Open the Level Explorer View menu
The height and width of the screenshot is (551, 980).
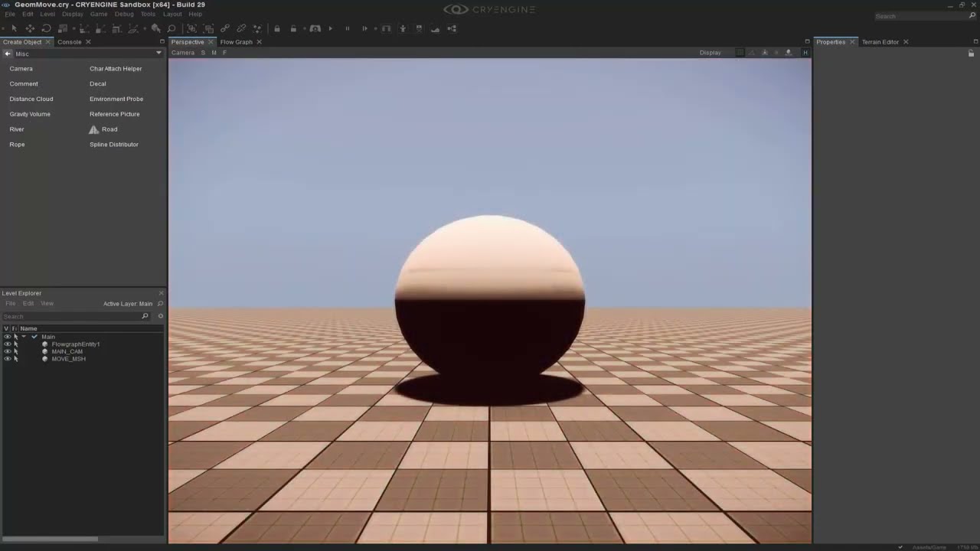[x=47, y=304]
